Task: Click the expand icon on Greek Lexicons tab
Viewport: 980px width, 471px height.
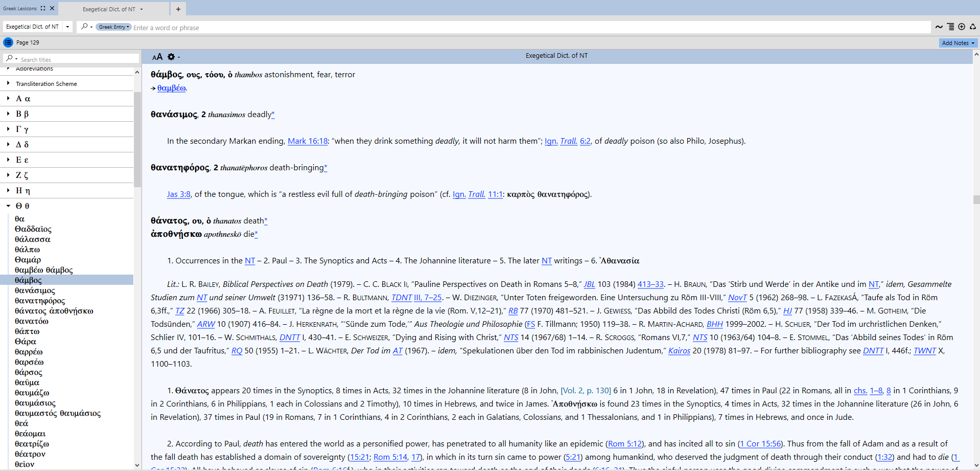Action: tap(43, 8)
